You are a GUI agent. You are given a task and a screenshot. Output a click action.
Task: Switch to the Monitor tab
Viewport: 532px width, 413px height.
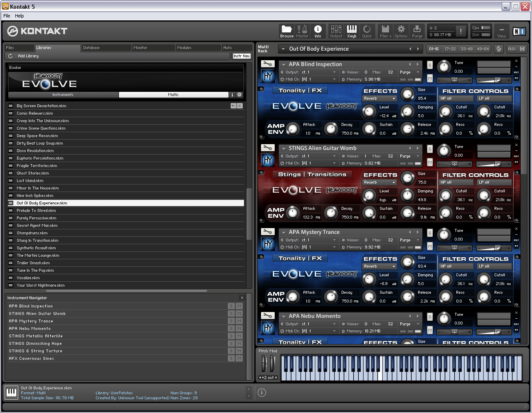153,48
